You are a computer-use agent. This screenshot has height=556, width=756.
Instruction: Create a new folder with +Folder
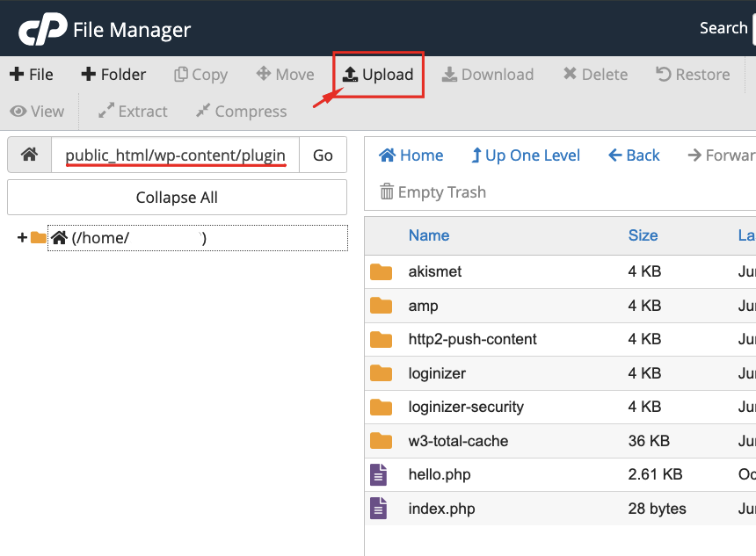click(113, 74)
